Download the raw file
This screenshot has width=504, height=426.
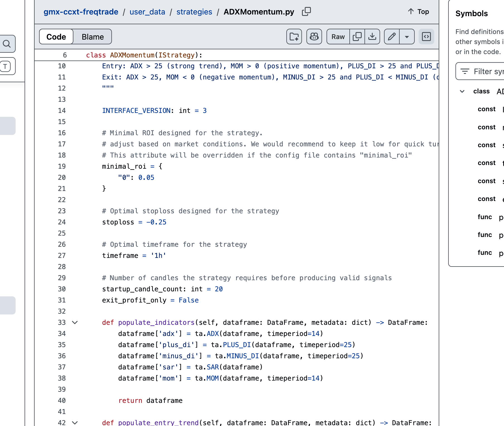[372, 37]
